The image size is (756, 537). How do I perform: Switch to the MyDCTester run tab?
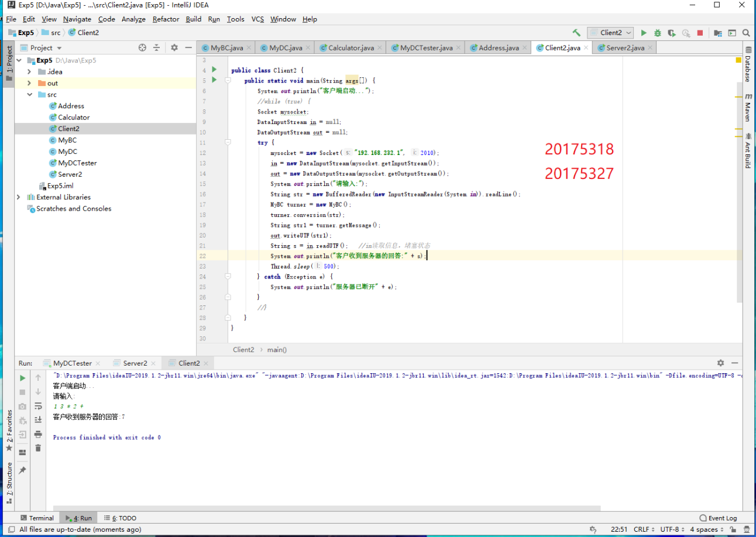pos(72,363)
